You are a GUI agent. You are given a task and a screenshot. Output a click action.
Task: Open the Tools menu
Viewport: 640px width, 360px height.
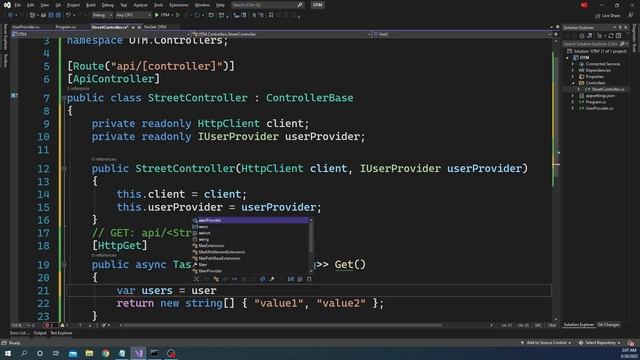158,5
